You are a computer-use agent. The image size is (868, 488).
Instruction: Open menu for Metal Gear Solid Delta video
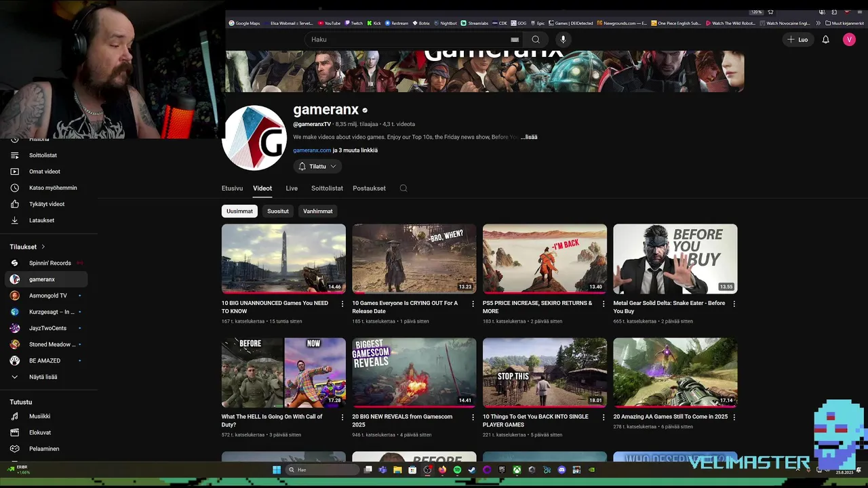(x=734, y=304)
